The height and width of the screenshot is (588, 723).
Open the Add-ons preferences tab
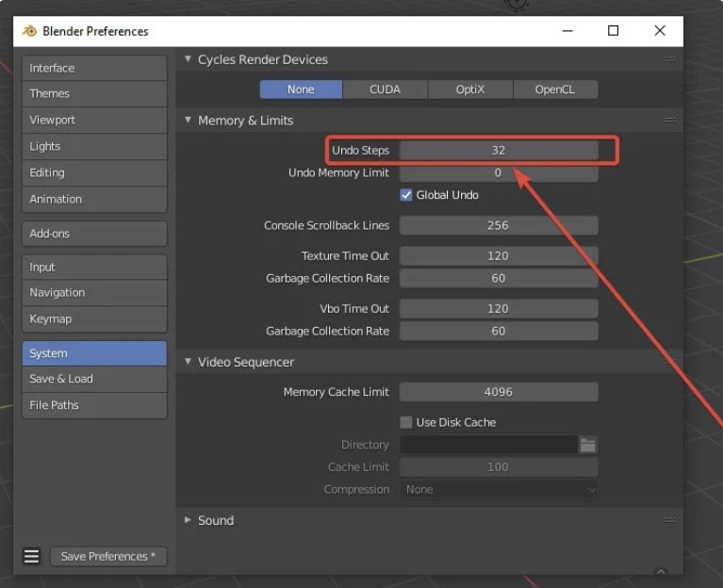(94, 234)
